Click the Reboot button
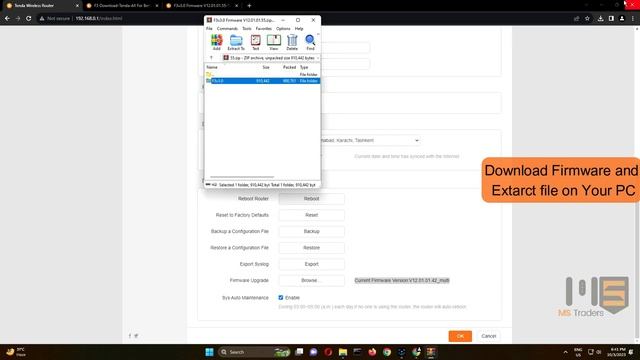 coord(311,199)
